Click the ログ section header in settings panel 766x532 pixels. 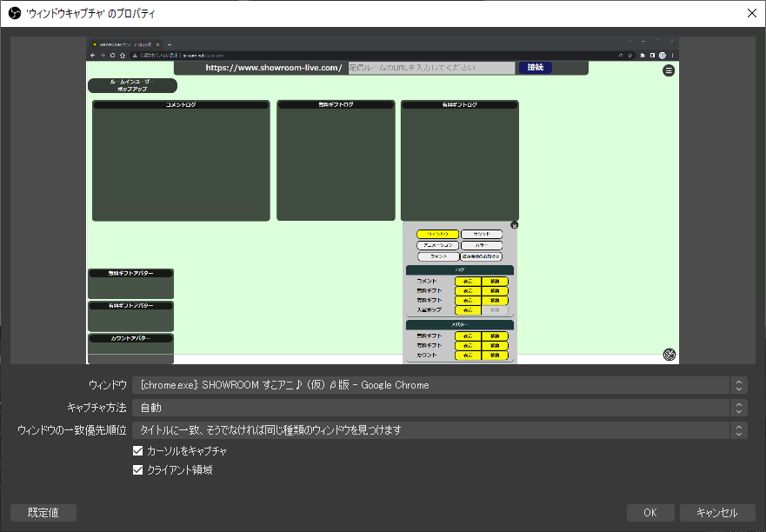pyautogui.click(x=460, y=269)
